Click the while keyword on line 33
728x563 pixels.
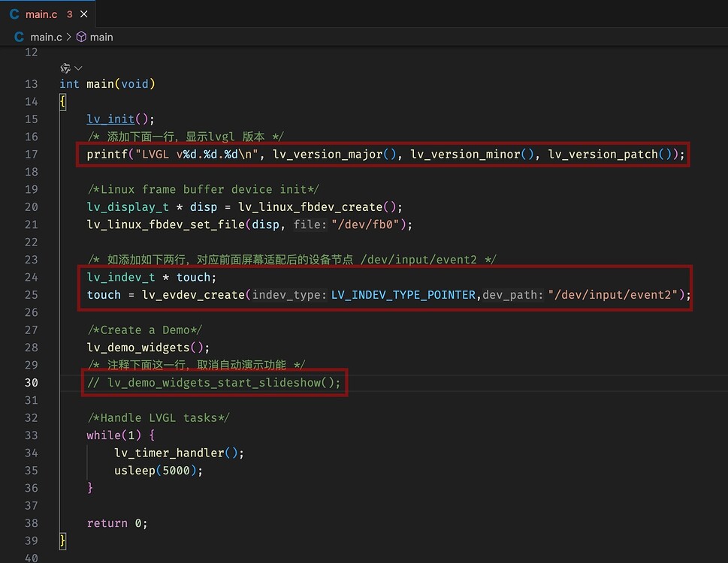tap(104, 435)
